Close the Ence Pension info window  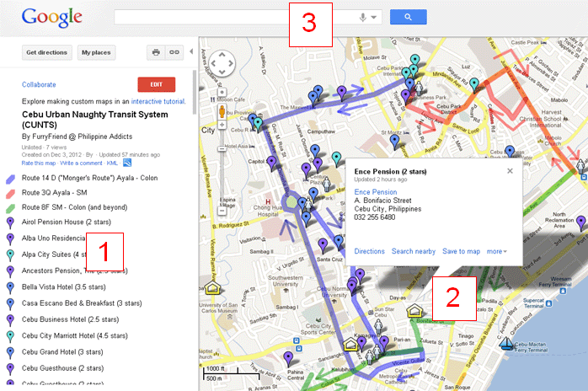510,171
